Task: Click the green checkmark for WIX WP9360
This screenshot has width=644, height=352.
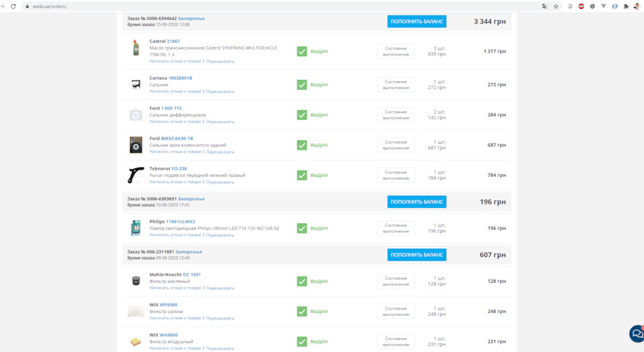Action: tap(302, 311)
